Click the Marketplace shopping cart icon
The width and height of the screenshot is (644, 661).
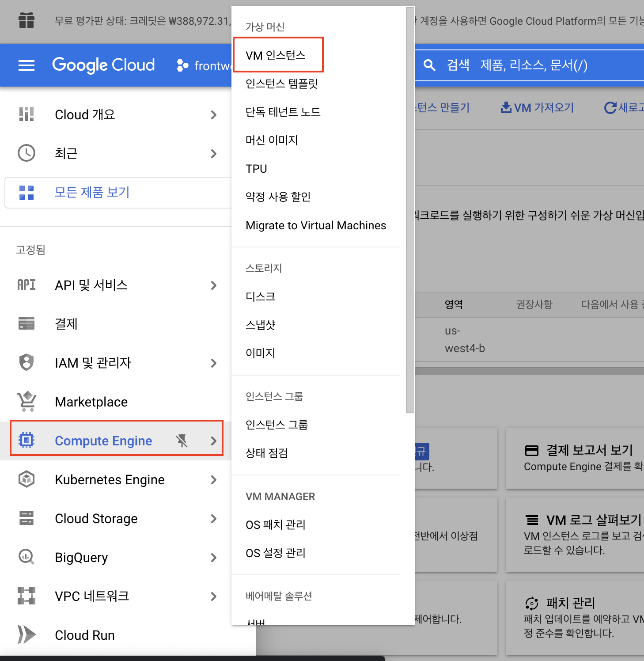(x=27, y=401)
